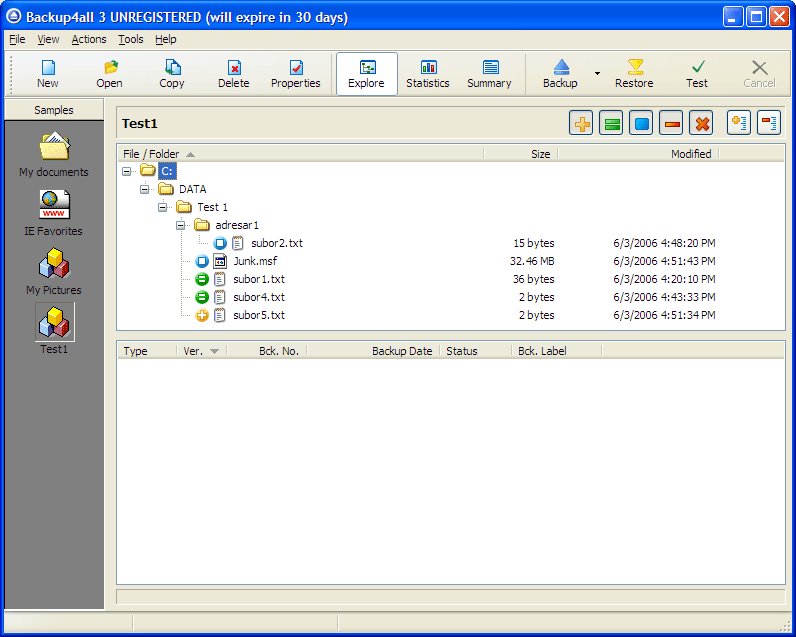
Task: Open the Help menu
Action: (x=165, y=39)
